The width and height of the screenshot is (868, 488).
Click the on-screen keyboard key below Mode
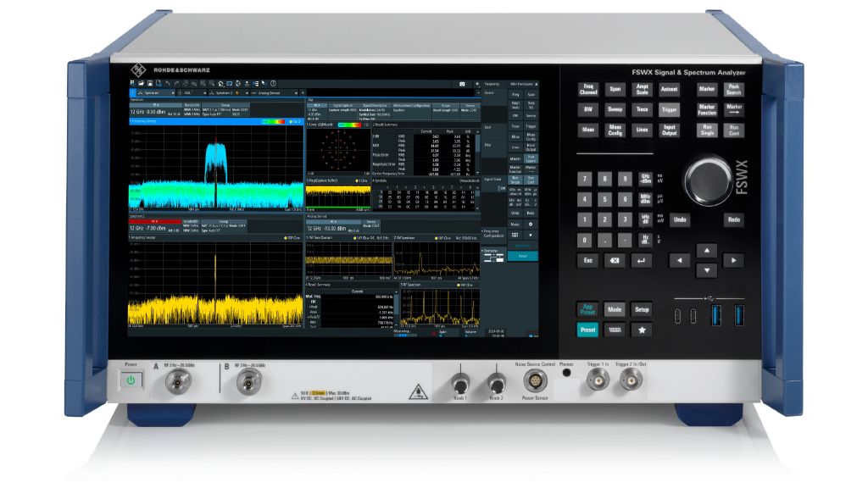point(615,330)
